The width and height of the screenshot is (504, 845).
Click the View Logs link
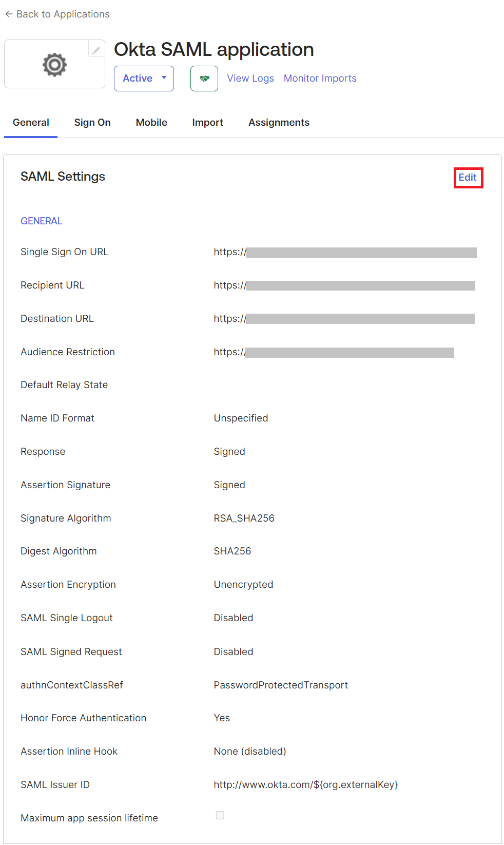point(250,79)
